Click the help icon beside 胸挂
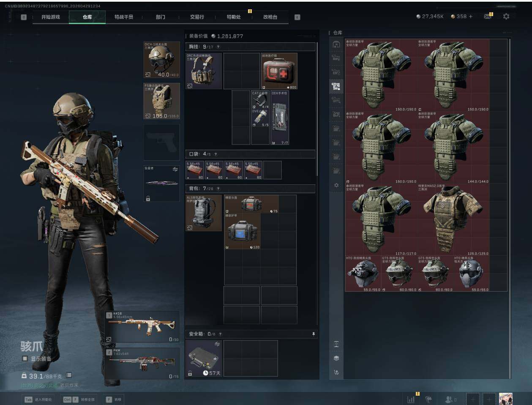Image resolution: width=532 pixels, height=405 pixels. point(218,47)
